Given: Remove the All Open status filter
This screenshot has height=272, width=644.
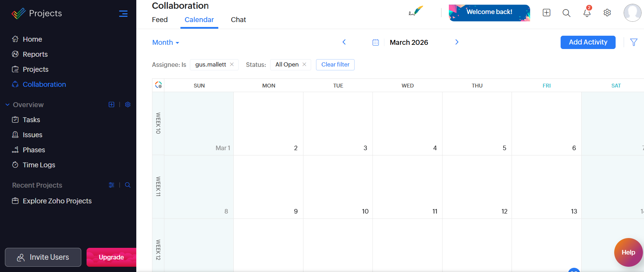Looking at the screenshot, I should pos(304,64).
